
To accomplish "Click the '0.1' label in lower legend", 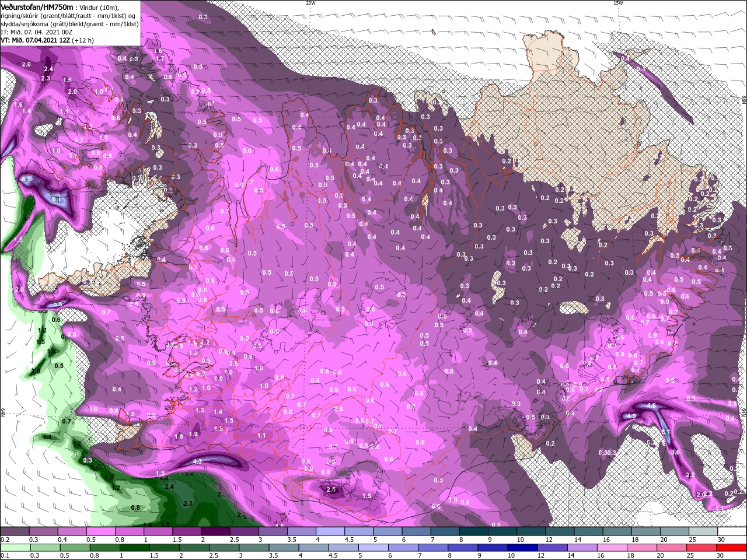I will tap(5, 555).
